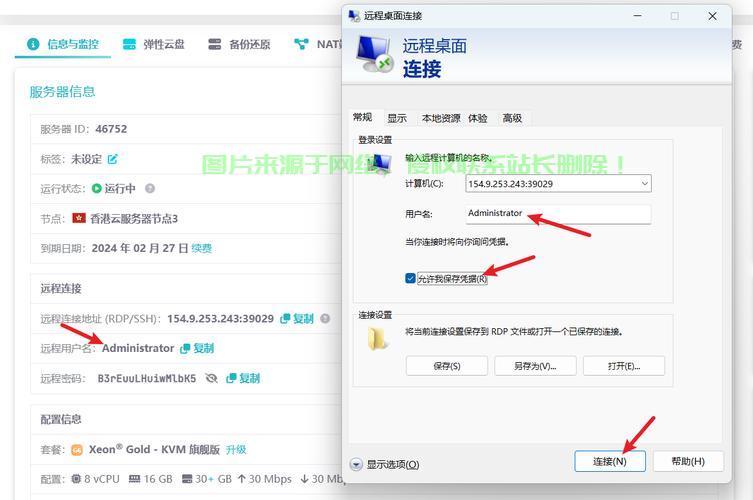
Task: Click the 另存为 button
Action: pos(535,366)
